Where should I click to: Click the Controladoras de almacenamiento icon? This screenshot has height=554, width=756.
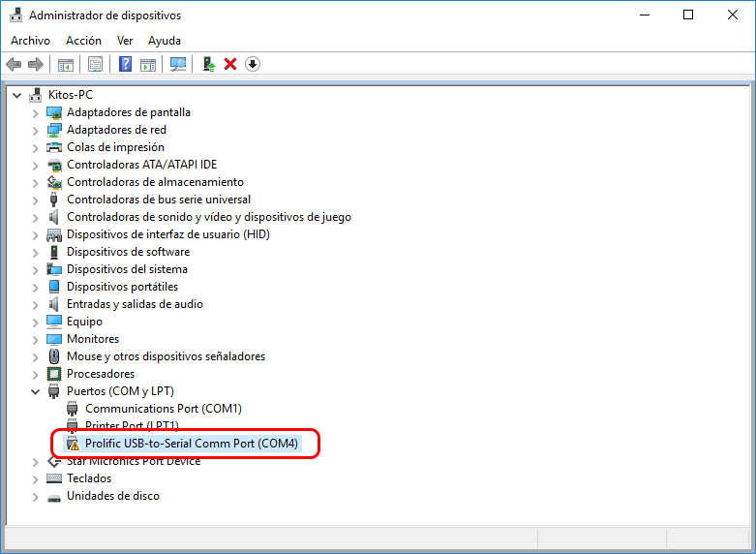(54, 182)
